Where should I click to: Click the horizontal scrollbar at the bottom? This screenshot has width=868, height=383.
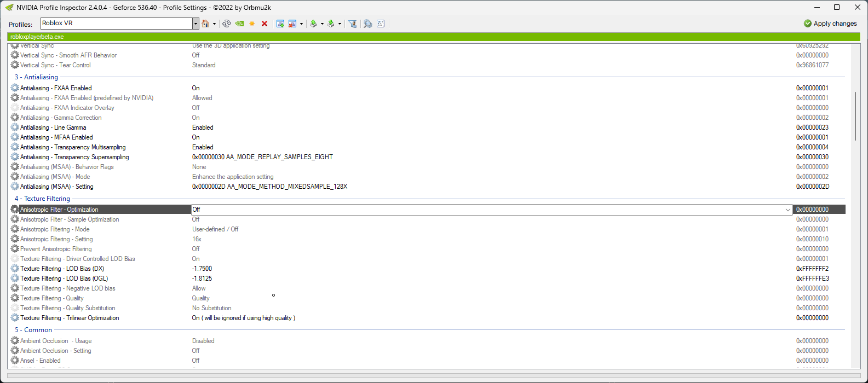point(434,376)
